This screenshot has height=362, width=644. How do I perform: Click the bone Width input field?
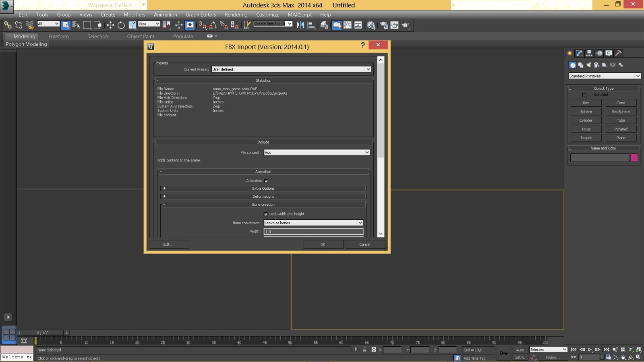pos(313,232)
